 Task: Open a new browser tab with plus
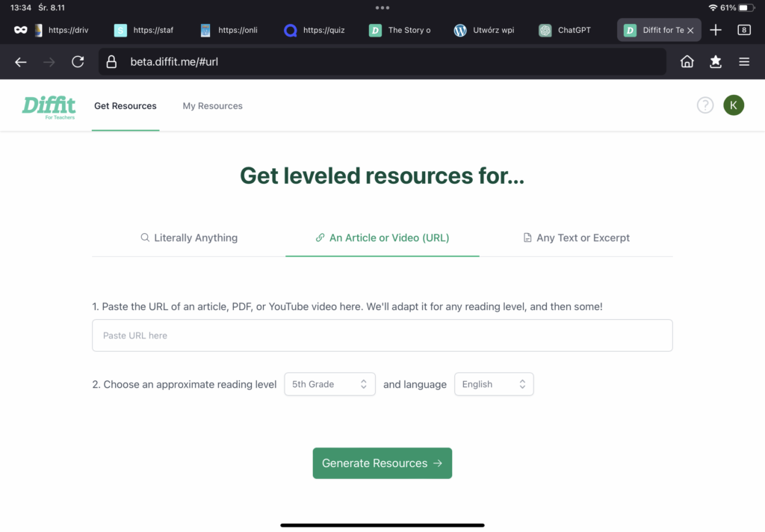[716, 30]
